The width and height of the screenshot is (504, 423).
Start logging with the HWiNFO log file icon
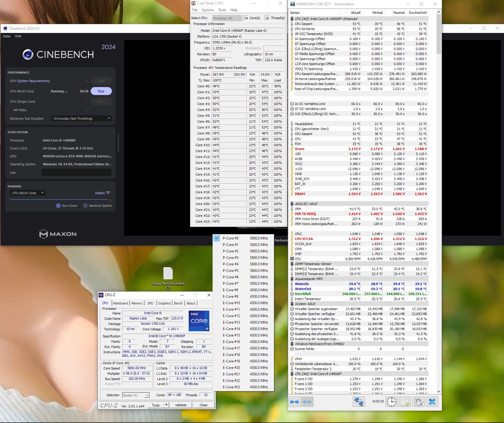[405, 402]
